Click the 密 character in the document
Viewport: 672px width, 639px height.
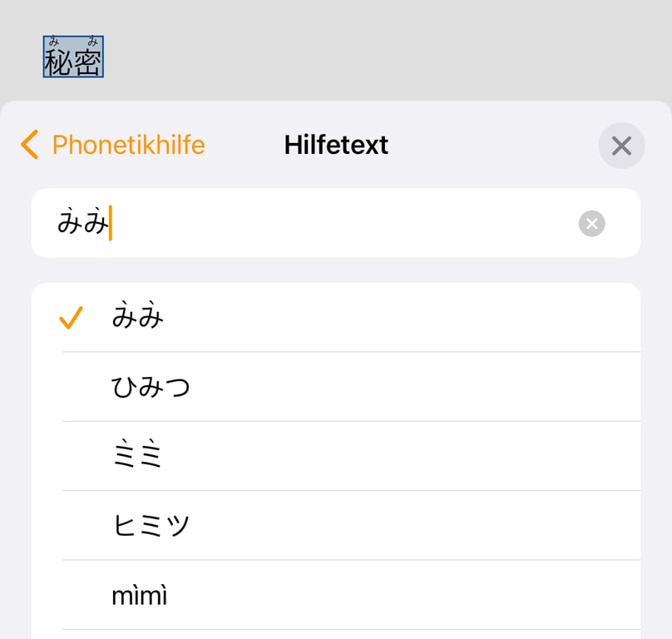[88, 63]
